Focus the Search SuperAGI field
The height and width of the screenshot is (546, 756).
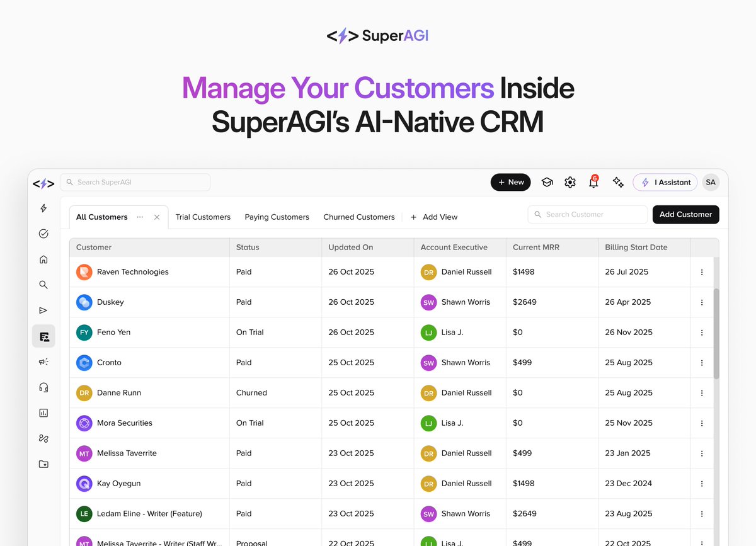[135, 182]
